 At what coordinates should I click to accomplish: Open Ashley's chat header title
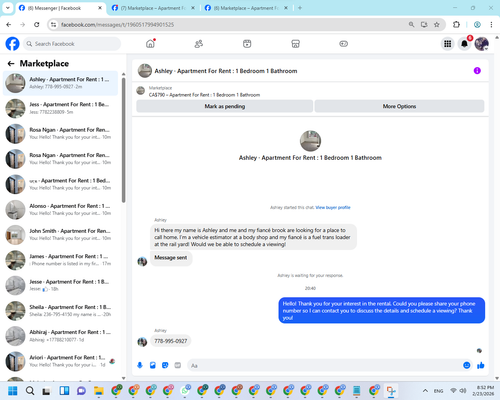click(x=226, y=71)
